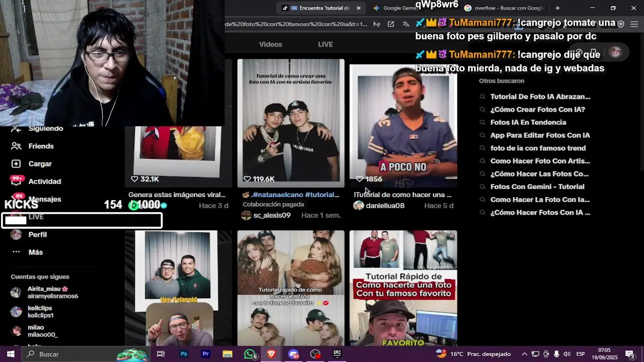Open WhatsApp from the taskbar
The width and height of the screenshot is (644, 362).
[x=250, y=354]
